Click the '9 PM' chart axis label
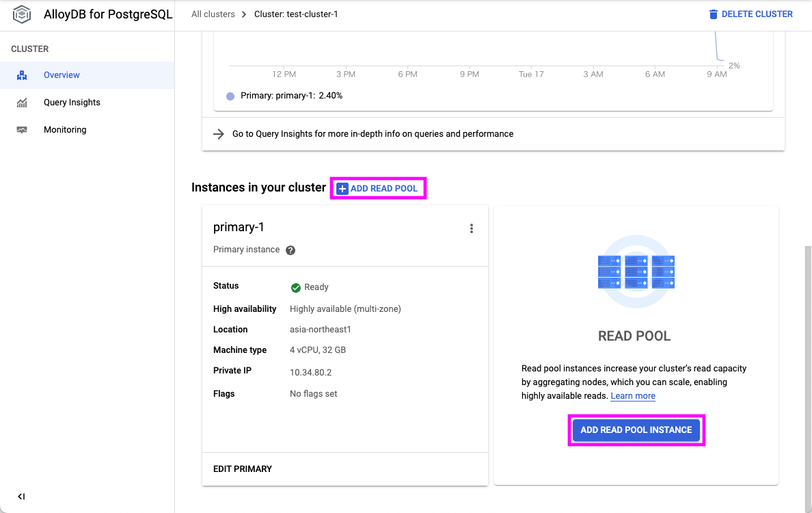The image size is (812, 513). click(469, 74)
